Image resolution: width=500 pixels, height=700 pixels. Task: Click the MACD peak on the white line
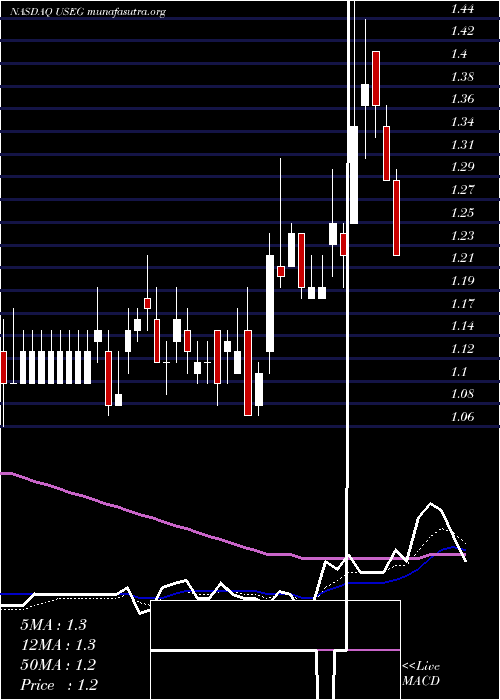(431, 504)
